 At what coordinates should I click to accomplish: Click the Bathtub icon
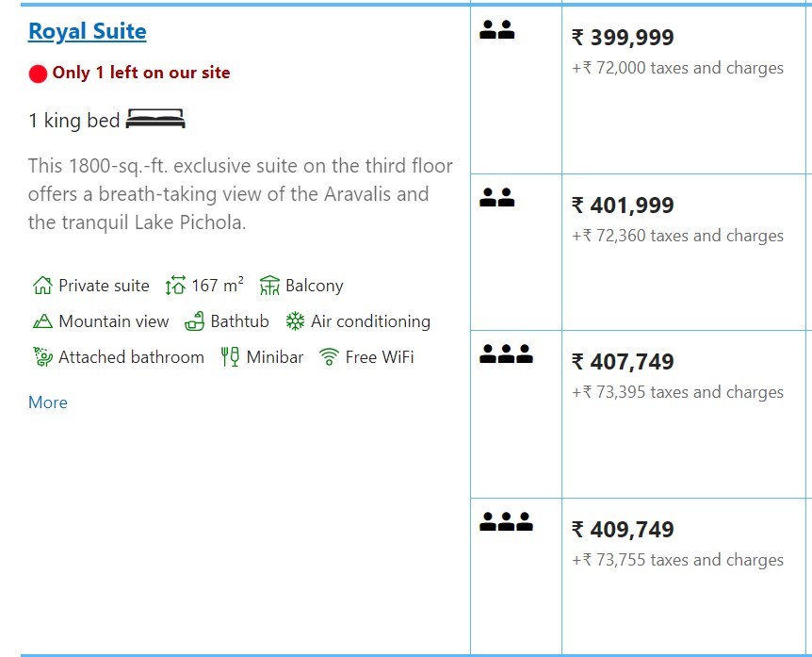point(195,321)
